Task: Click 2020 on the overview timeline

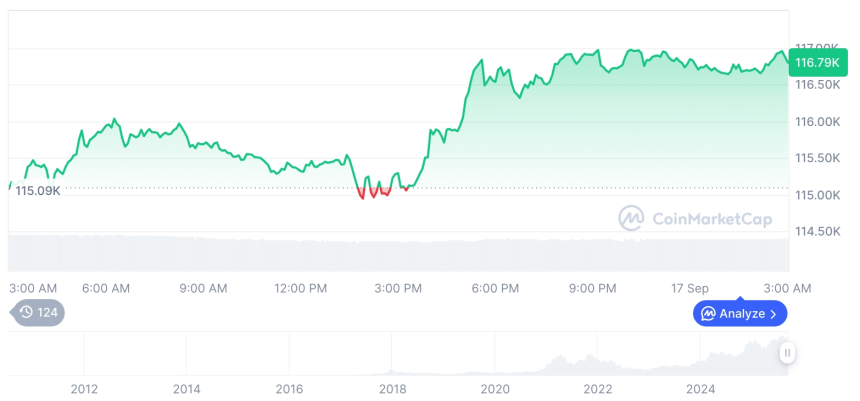Action: [495, 388]
